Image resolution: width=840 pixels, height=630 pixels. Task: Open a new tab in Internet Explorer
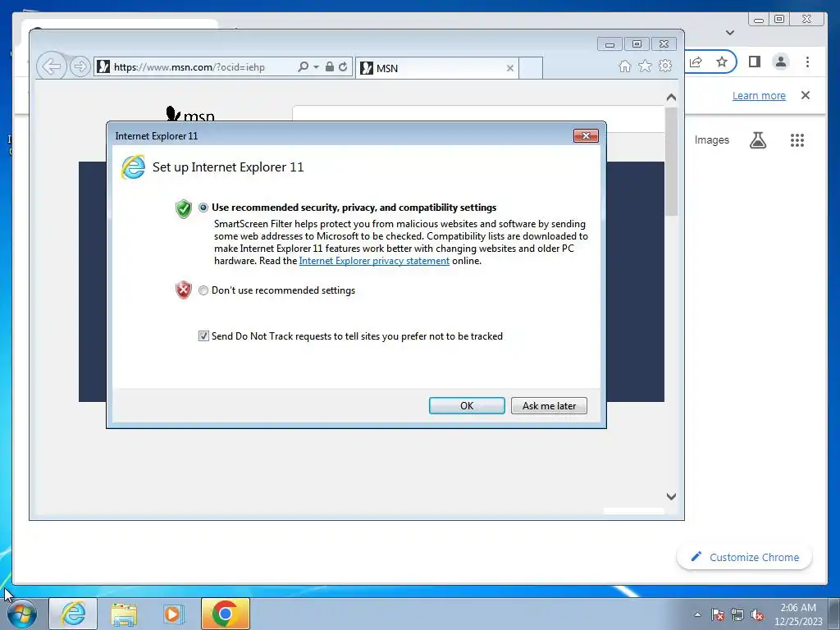pyautogui.click(x=531, y=68)
